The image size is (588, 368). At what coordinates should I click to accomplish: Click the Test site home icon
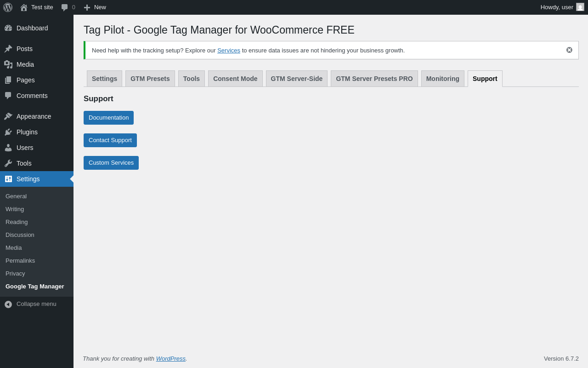[24, 7]
